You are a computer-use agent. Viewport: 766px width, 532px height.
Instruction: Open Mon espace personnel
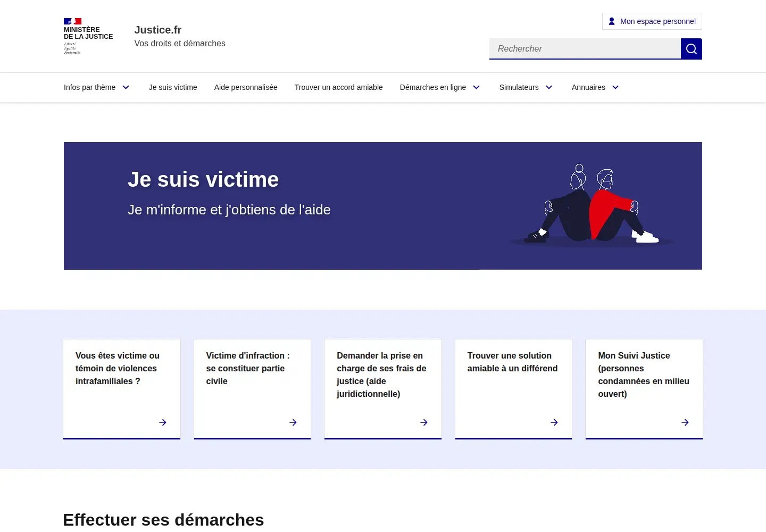click(x=652, y=21)
